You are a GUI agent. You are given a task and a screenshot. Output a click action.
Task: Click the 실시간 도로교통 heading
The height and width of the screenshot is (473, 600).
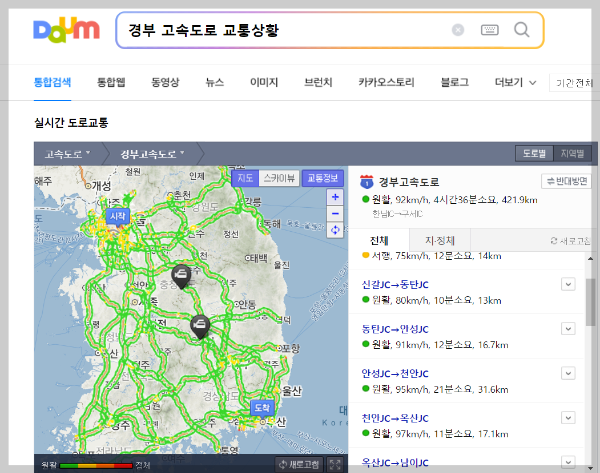tap(71, 123)
